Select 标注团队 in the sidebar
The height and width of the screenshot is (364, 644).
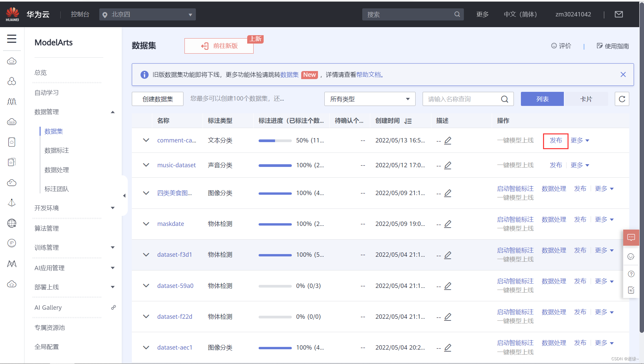click(57, 189)
